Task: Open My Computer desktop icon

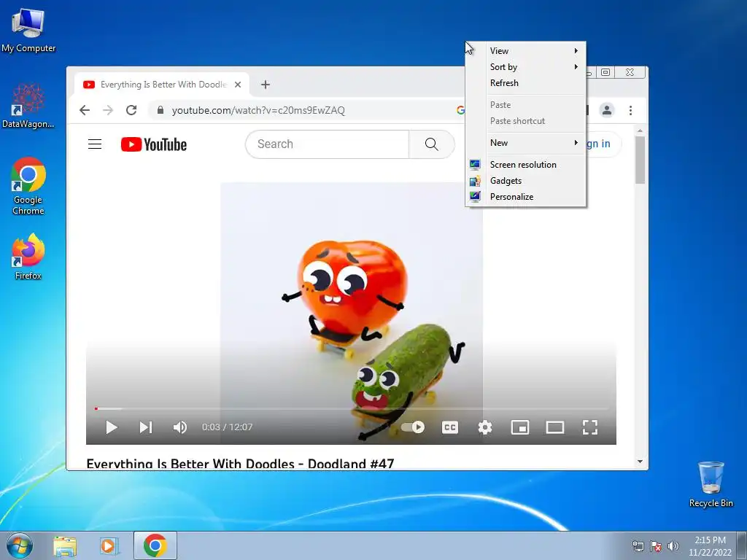Action: pyautogui.click(x=28, y=30)
